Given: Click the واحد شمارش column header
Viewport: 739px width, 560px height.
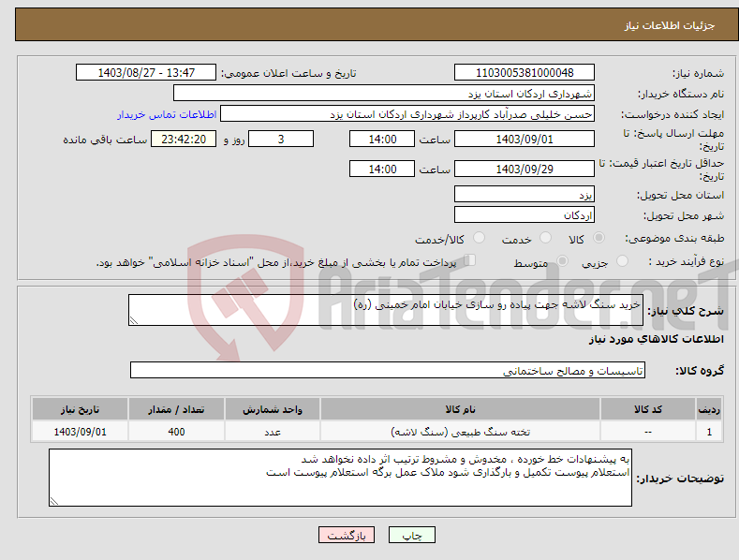Looking at the screenshot, I should tap(273, 409).
